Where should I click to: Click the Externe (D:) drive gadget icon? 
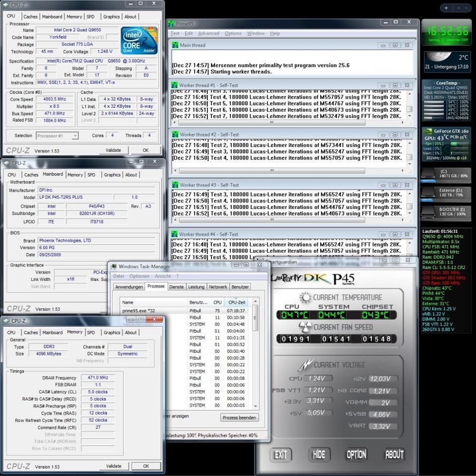[428, 193]
